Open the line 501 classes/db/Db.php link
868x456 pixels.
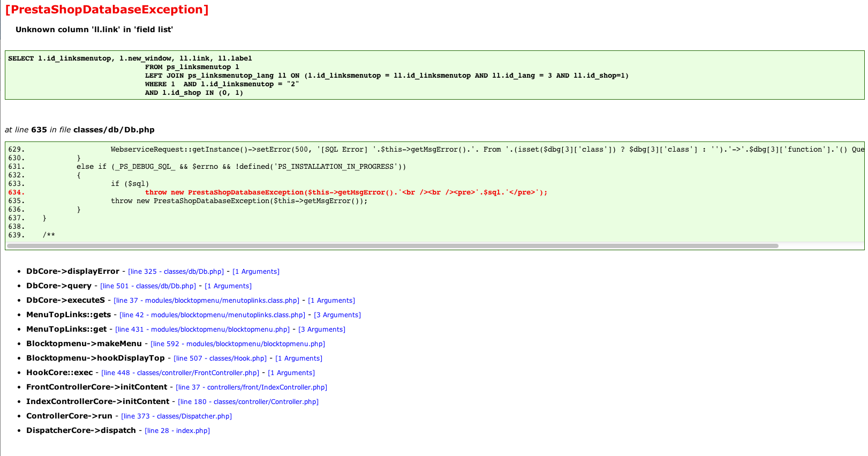coord(148,286)
